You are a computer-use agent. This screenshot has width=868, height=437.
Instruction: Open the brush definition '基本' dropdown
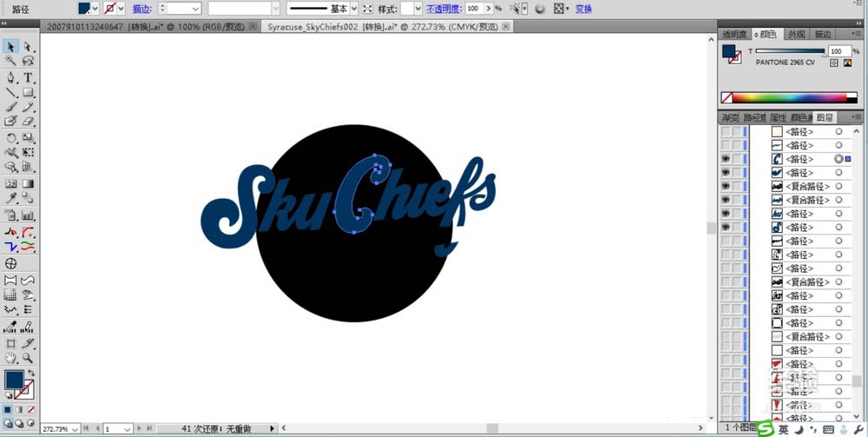click(354, 9)
